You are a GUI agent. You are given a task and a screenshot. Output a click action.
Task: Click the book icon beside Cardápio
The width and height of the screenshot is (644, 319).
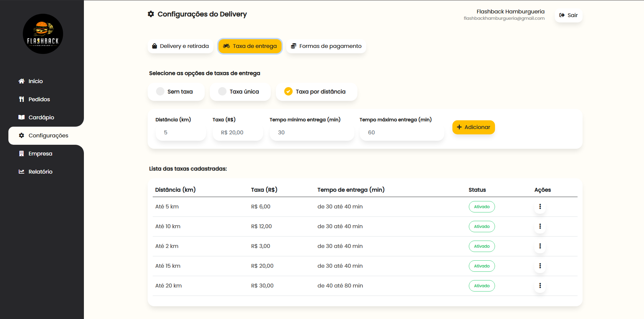click(21, 117)
